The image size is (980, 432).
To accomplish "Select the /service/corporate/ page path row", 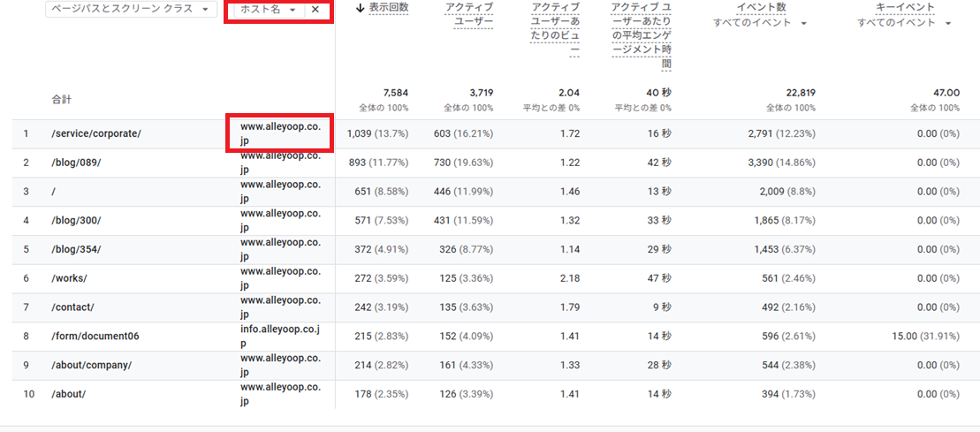I will [x=96, y=133].
